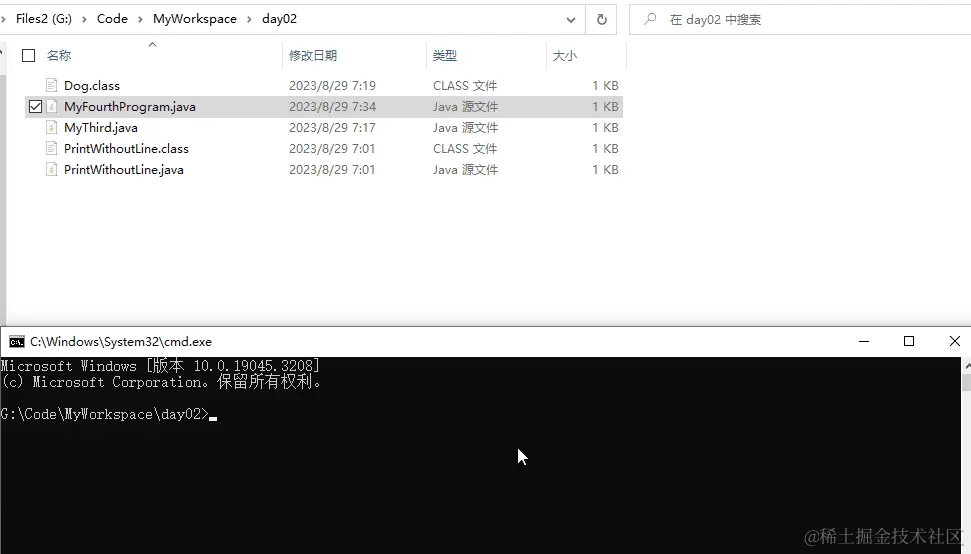The image size is (971, 554).
Task: Select the PrintWithoutLine.java file name
Action: (123, 170)
